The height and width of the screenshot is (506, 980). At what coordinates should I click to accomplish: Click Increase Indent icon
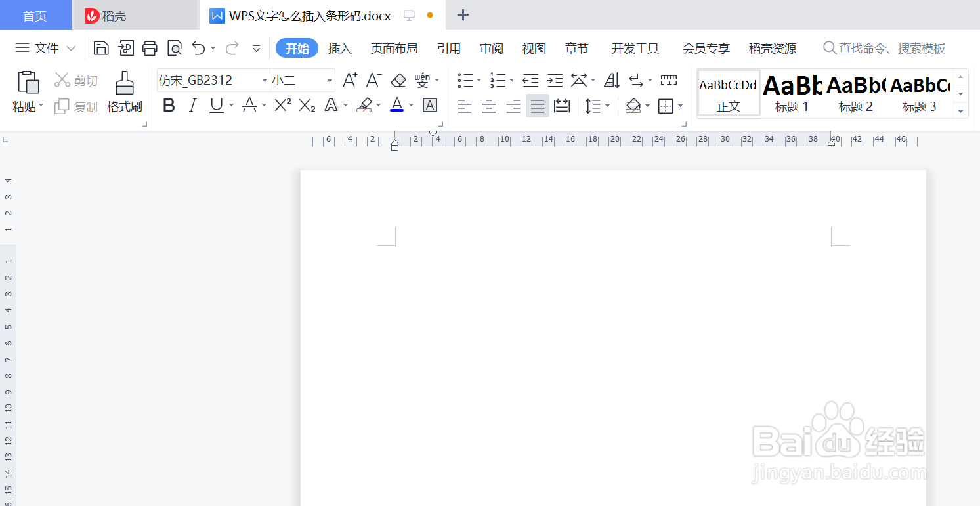tap(555, 80)
